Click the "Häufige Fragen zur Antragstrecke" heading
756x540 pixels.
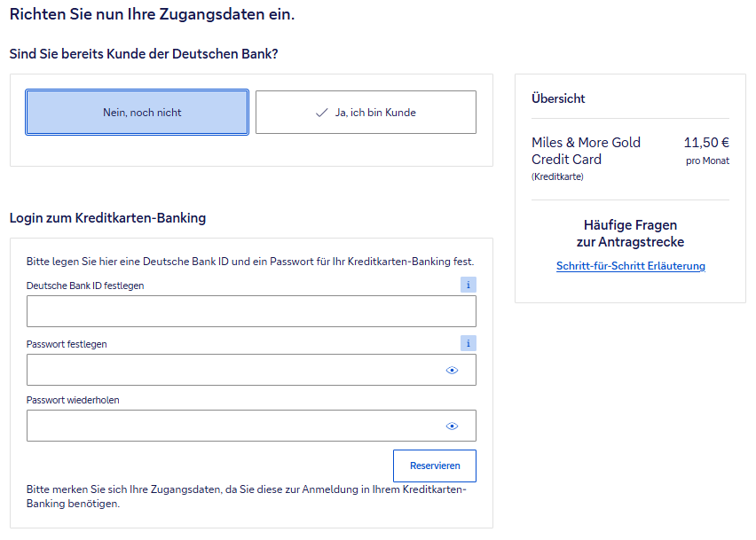[x=630, y=234]
